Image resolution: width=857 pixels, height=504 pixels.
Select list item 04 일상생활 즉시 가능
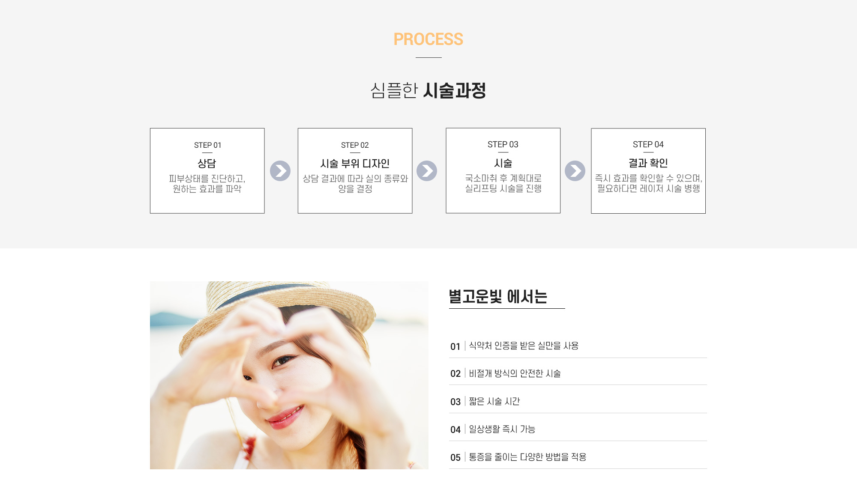(x=578, y=429)
